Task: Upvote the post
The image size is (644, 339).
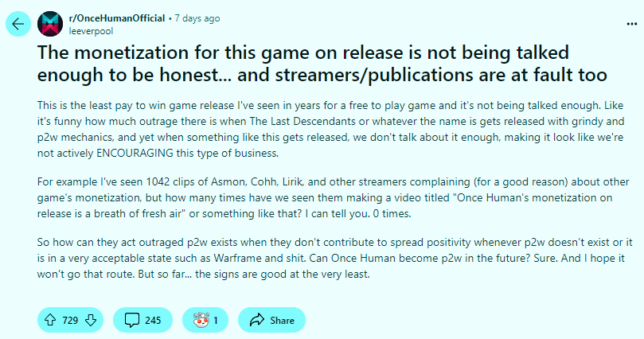Action: (49, 321)
